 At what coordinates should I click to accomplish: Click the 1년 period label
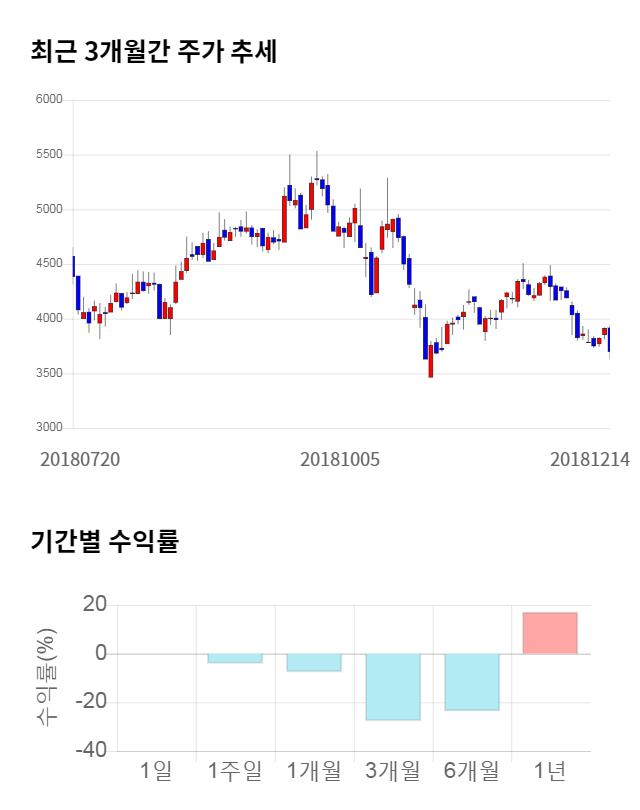[x=550, y=771]
